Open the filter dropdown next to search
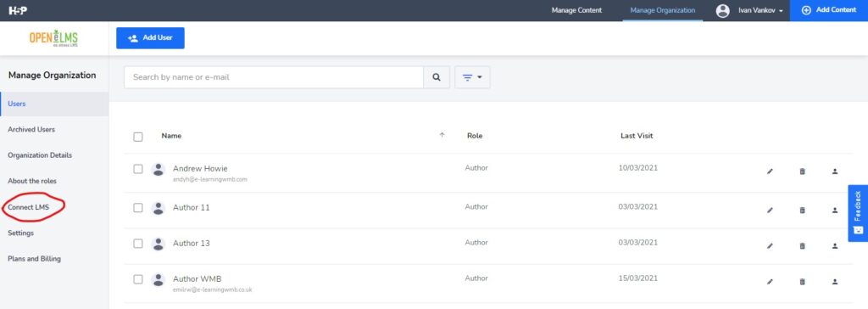The height and width of the screenshot is (309, 868). pyautogui.click(x=472, y=77)
